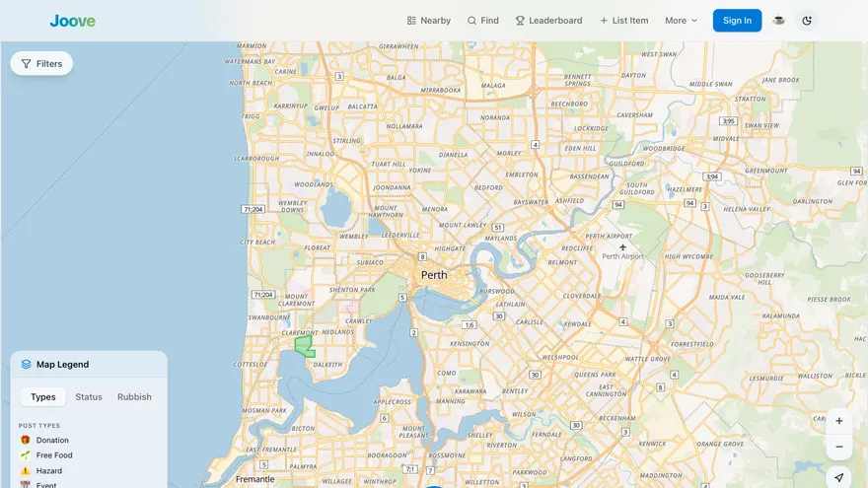Click the Sign In button
Viewport: 868px width, 488px height.
[x=737, y=21]
